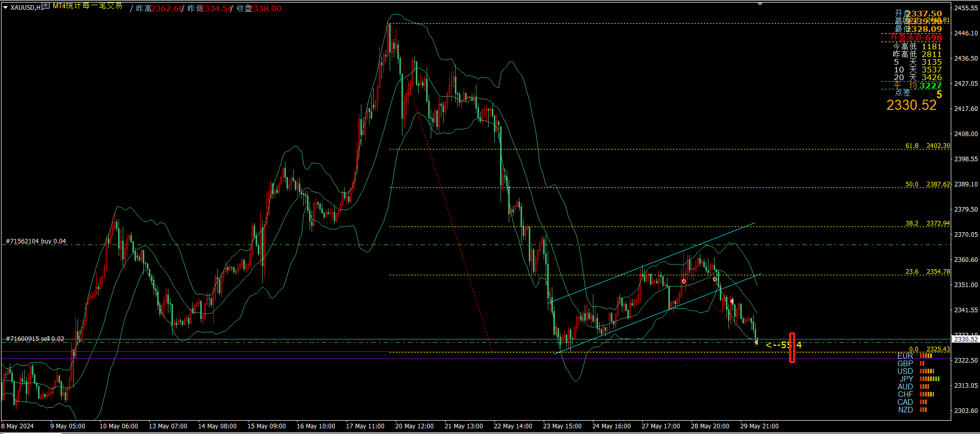Select the yellow MT4统计每一笔交易 label
The image size is (980, 434).
click(88, 6)
